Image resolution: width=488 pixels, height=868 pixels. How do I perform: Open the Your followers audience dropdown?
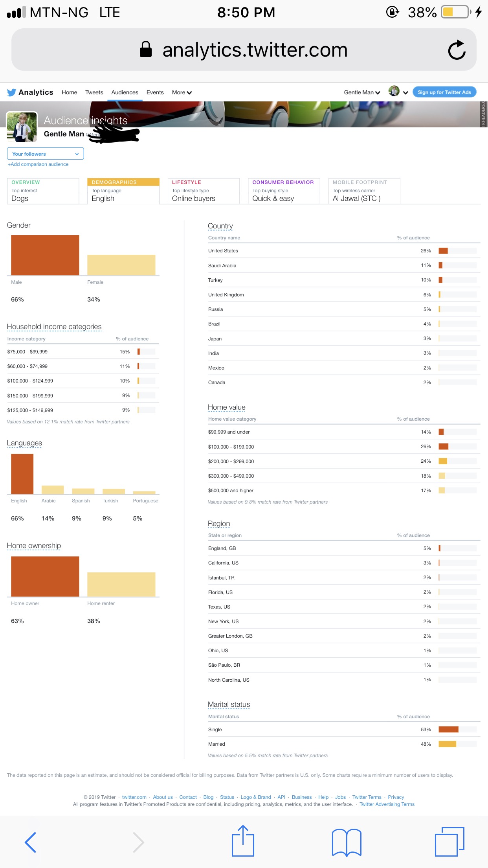coord(46,154)
